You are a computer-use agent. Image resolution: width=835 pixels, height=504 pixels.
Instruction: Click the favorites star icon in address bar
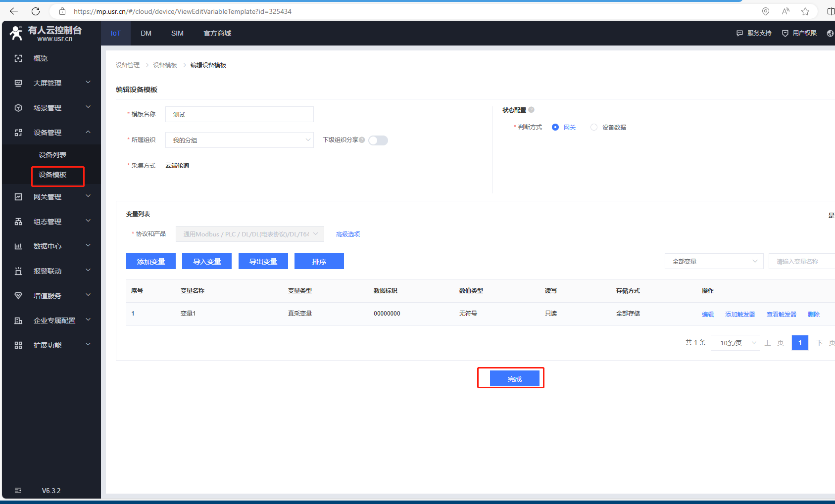805,11
